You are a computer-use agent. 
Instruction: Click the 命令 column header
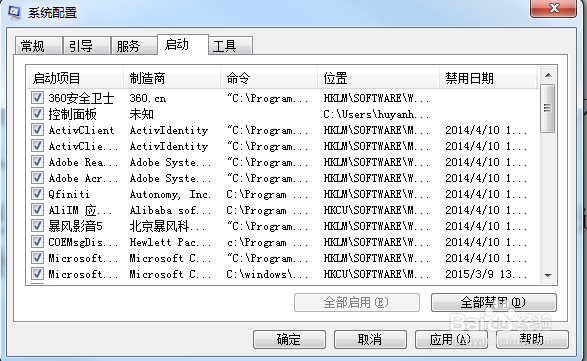point(269,78)
